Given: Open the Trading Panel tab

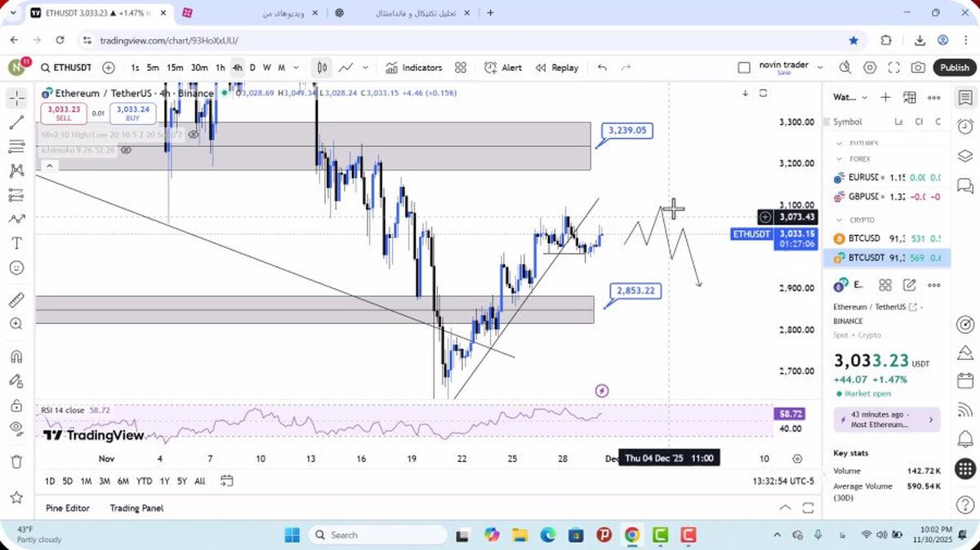Looking at the screenshot, I should point(136,508).
